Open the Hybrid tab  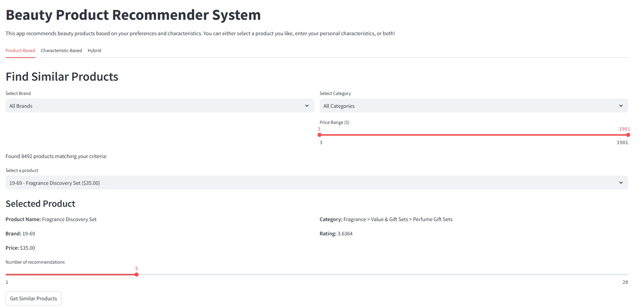tap(94, 51)
